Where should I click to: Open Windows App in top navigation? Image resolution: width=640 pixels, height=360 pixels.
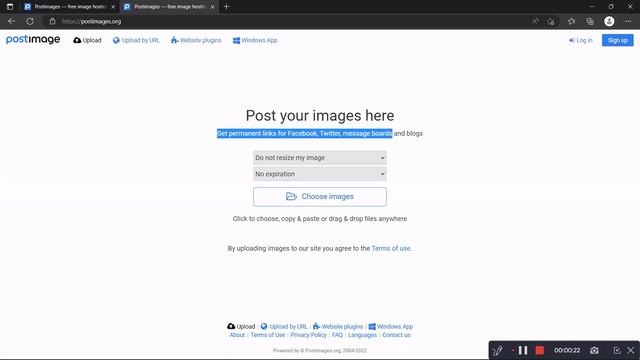(x=255, y=40)
